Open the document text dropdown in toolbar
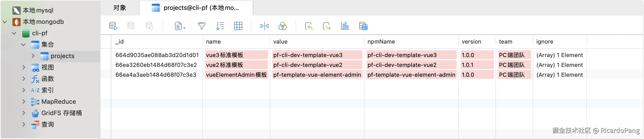The height and width of the screenshot is (139, 644). pos(180,26)
